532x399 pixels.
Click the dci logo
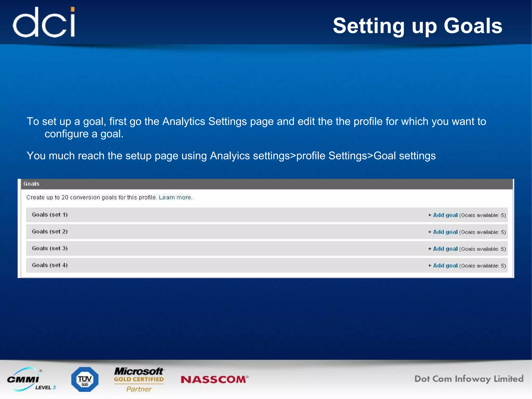44,22
